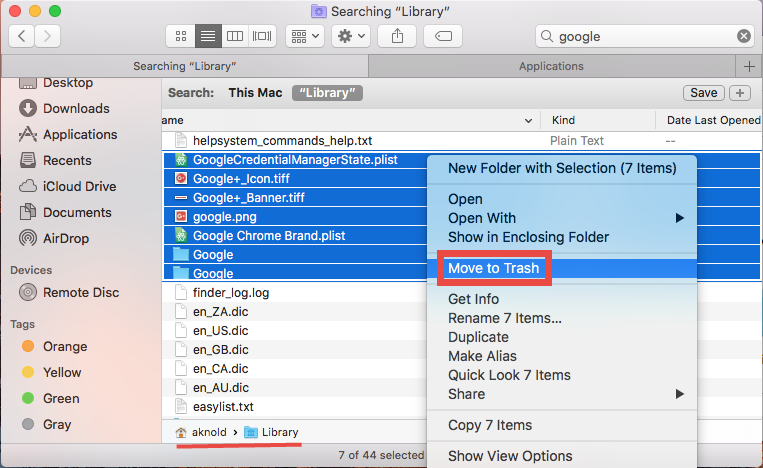Click the Edit Tags toolbar button
The height and width of the screenshot is (468, 763).
tap(443, 36)
